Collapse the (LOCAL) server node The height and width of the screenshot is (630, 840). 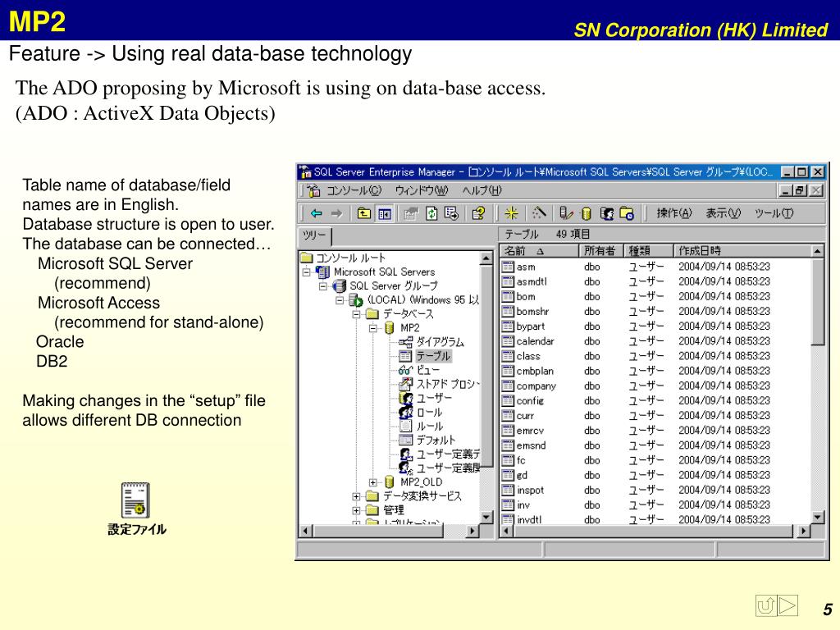point(340,300)
